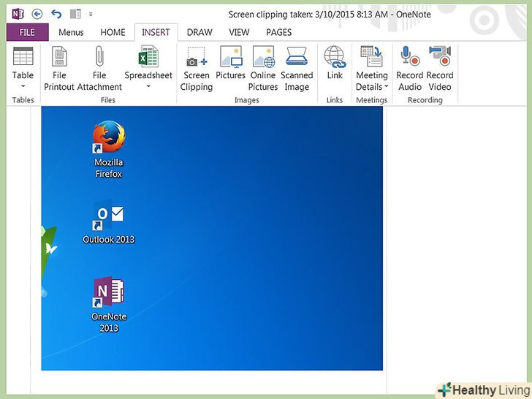
Task: Switch to the DRAW tab
Action: pyautogui.click(x=199, y=32)
